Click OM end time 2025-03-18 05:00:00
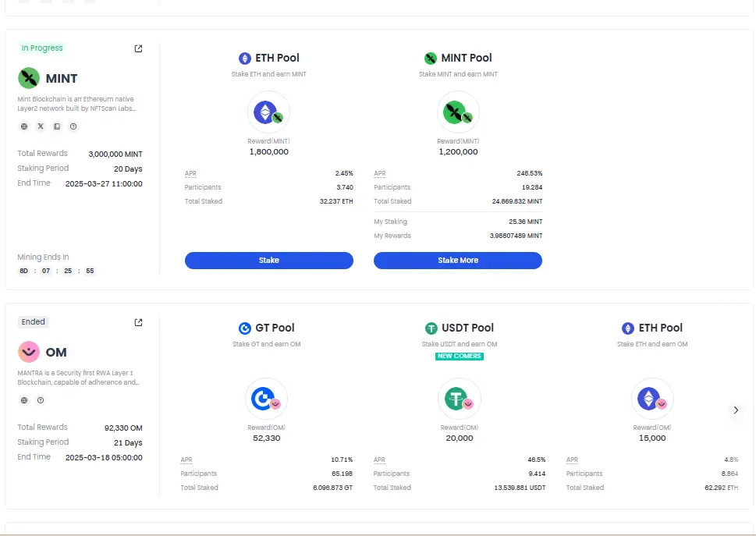The width and height of the screenshot is (756, 536). (104, 457)
